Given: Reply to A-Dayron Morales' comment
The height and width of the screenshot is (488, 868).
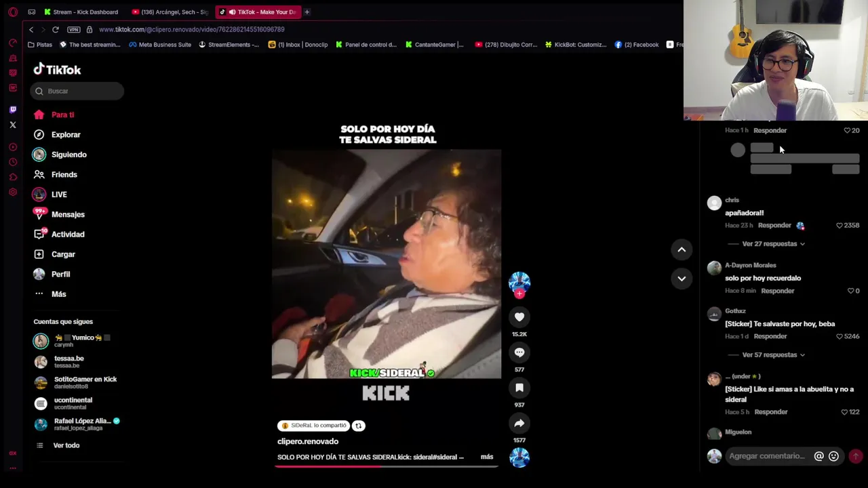Looking at the screenshot, I should tap(777, 291).
